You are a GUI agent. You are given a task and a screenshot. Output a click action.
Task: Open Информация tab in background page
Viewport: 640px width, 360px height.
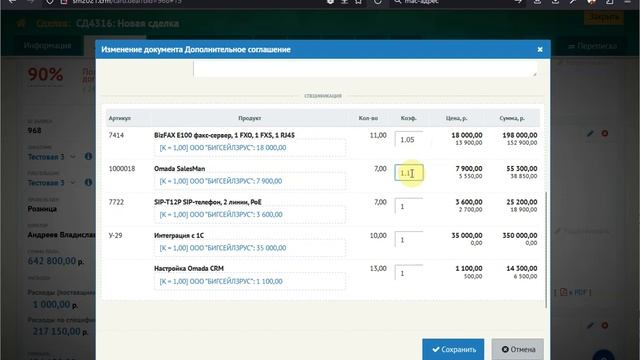(47, 46)
